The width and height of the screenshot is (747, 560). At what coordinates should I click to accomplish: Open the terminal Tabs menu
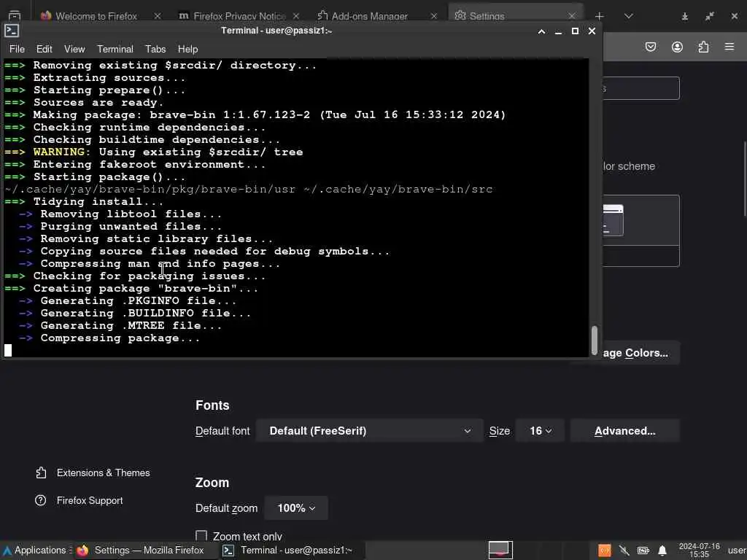155,49
